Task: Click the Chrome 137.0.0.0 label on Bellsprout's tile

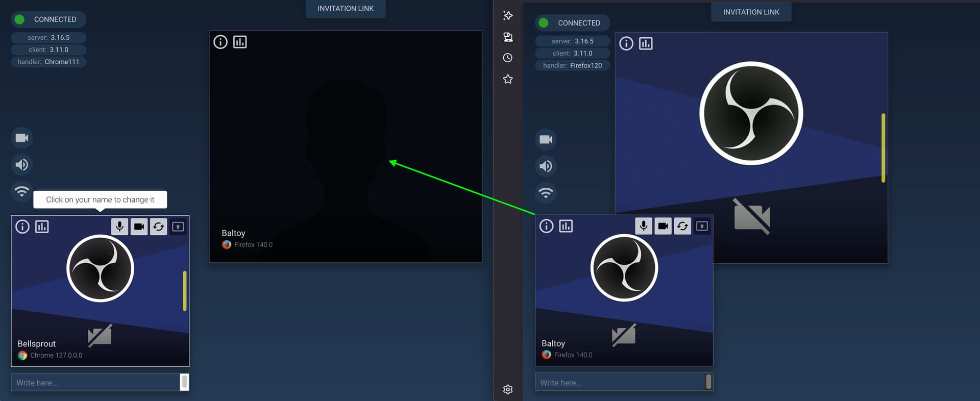Action: click(56, 356)
